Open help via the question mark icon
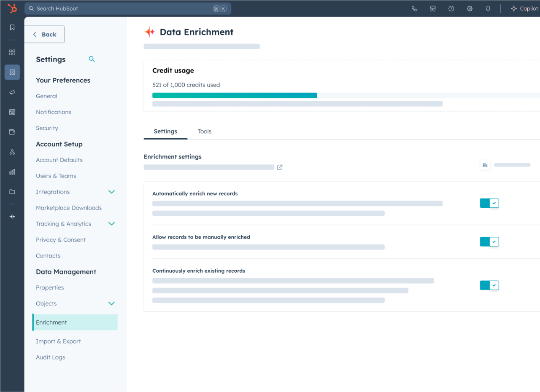 pos(451,8)
